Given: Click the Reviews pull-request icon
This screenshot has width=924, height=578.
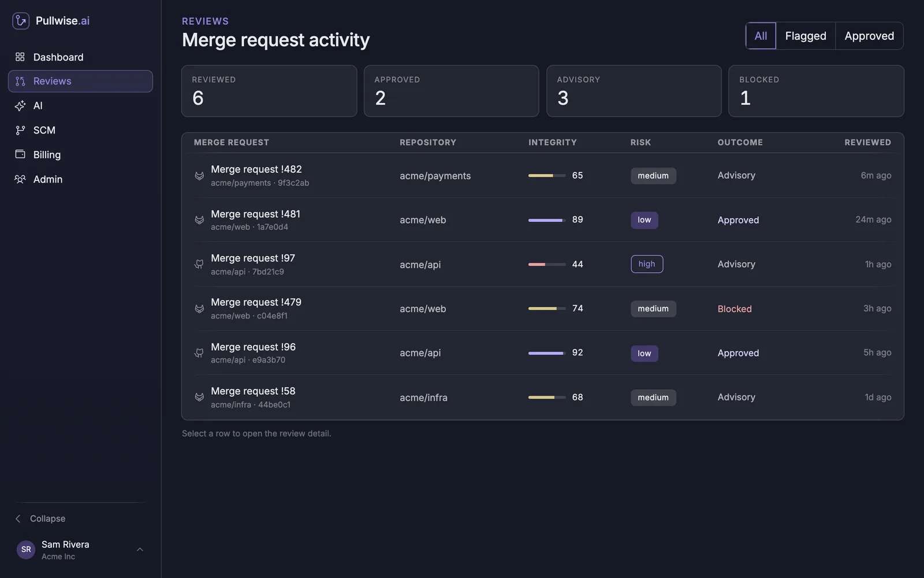Looking at the screenshot, I should coord(20,81).
